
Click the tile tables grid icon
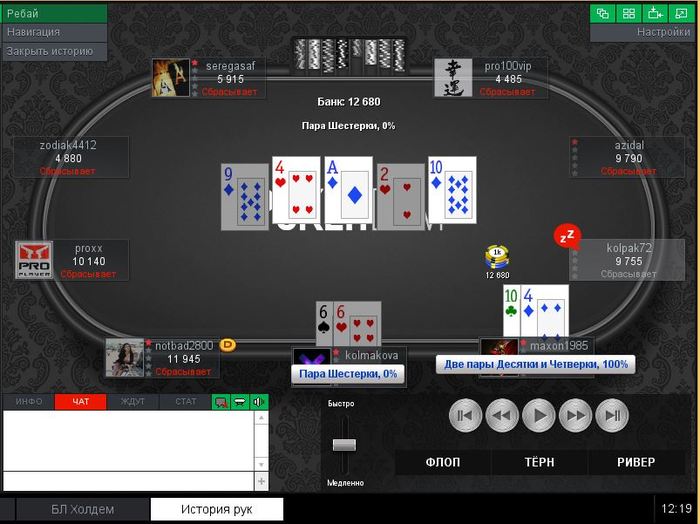click(629, 13)
